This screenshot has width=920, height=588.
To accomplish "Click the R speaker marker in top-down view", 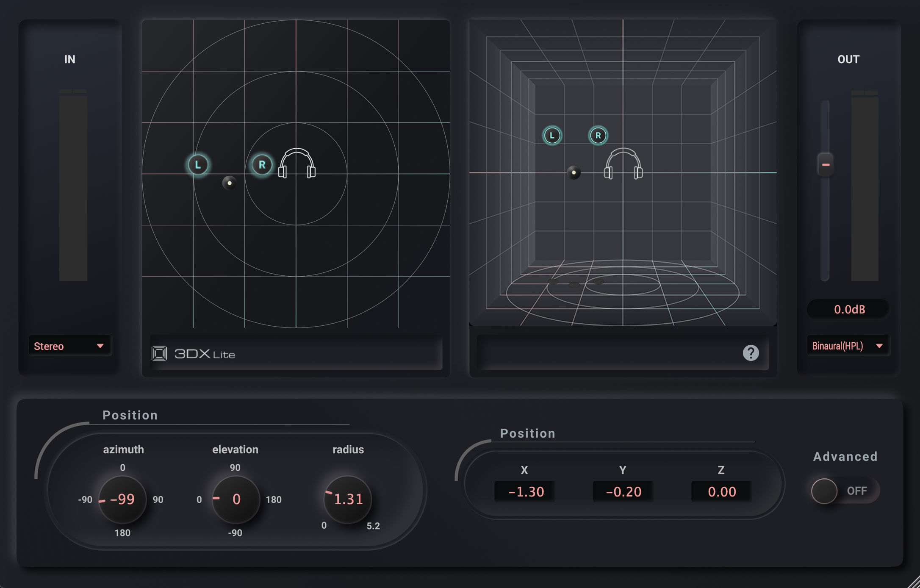I will 262,165.
